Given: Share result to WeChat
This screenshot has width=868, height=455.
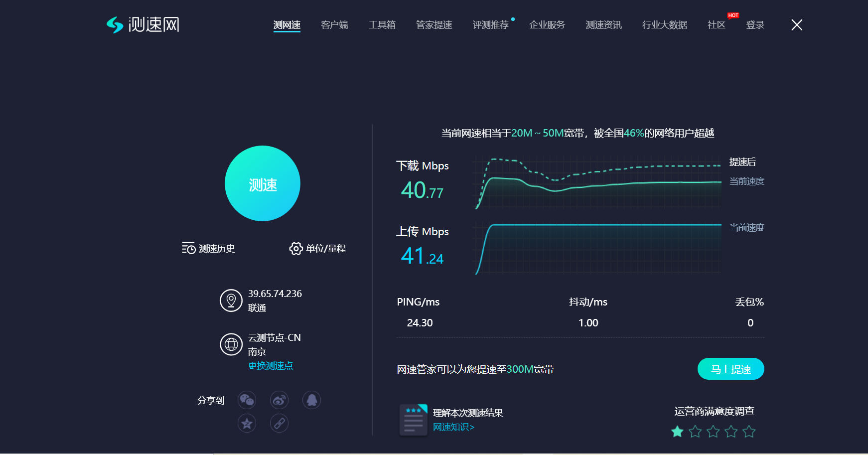Looking at the screenshot, I should [247, 400].
